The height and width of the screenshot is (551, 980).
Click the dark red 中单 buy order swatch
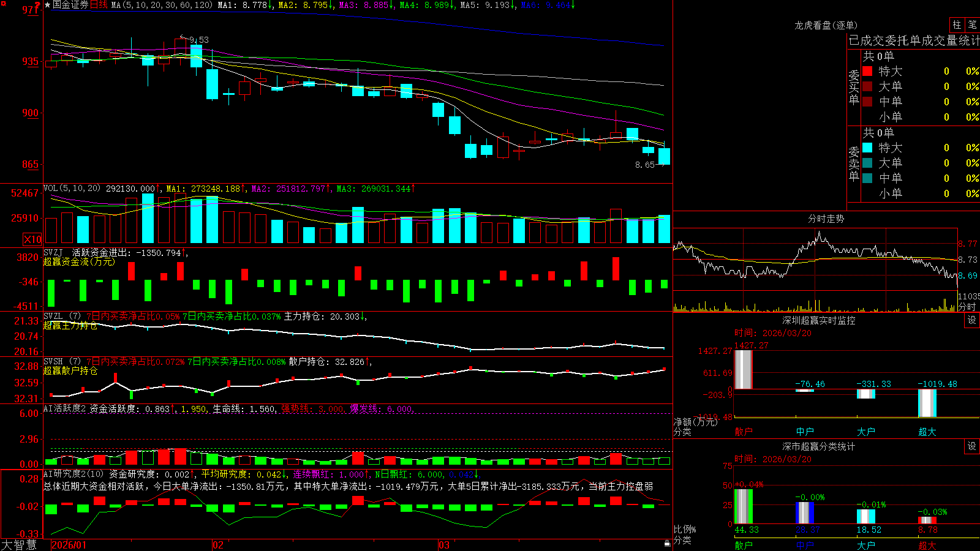click(x=867, y=102)
